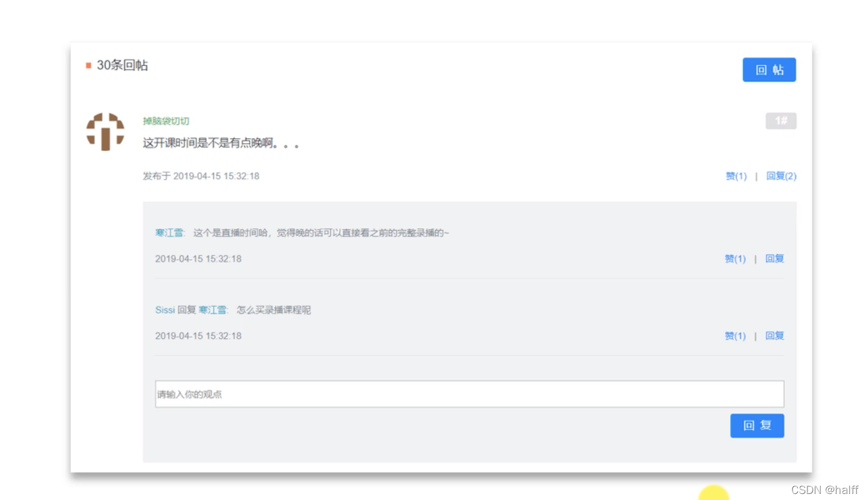Like the main post via 赞(1)
The height and width of the screenshot is (500, 868).
736,176
